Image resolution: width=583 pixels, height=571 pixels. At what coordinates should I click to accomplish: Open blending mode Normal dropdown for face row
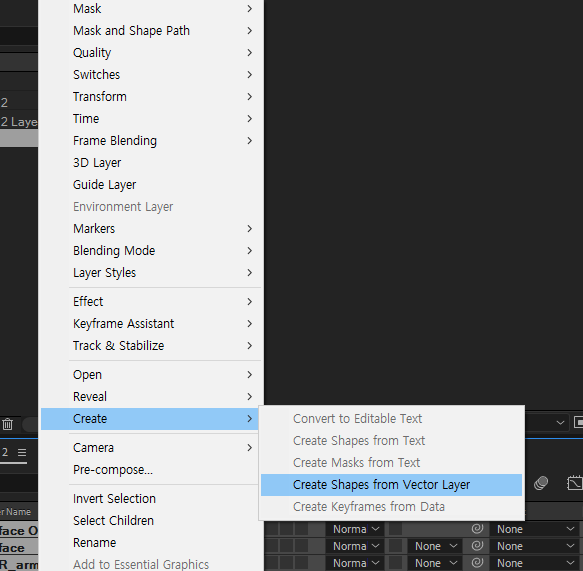[x=355, y=546]
